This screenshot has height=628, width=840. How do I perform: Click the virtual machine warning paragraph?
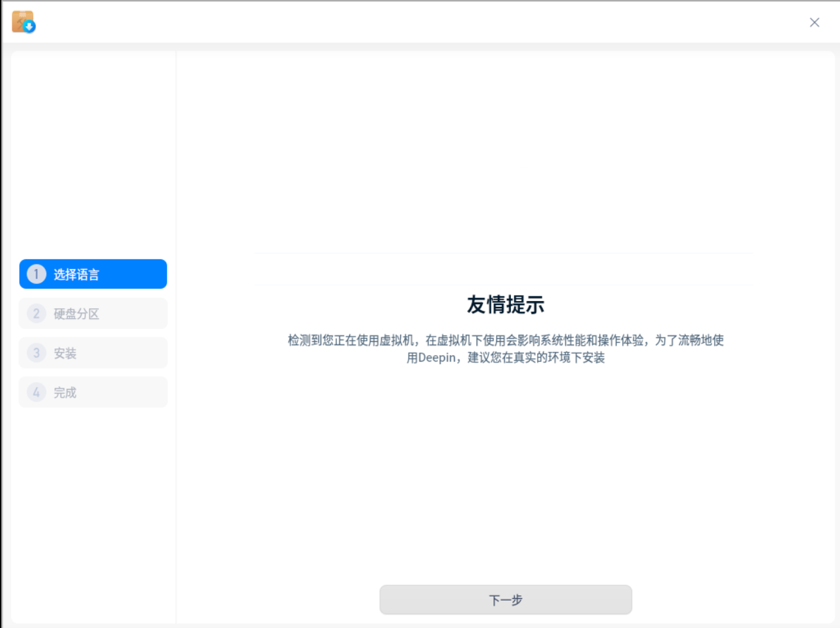coord(505,349)
